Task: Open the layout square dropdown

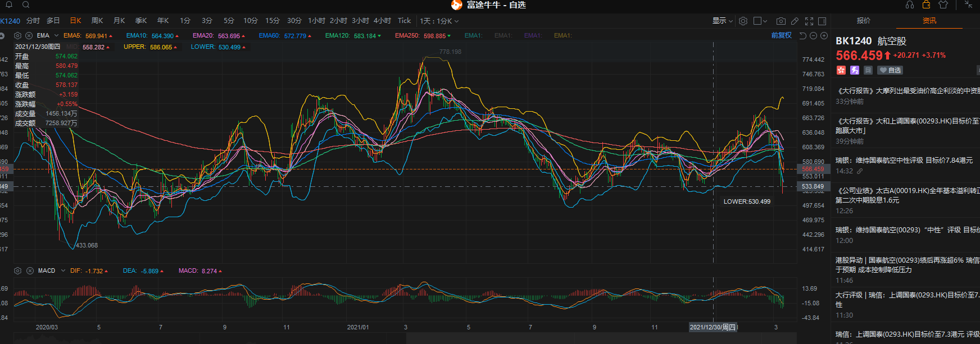Action: [760, 21]
